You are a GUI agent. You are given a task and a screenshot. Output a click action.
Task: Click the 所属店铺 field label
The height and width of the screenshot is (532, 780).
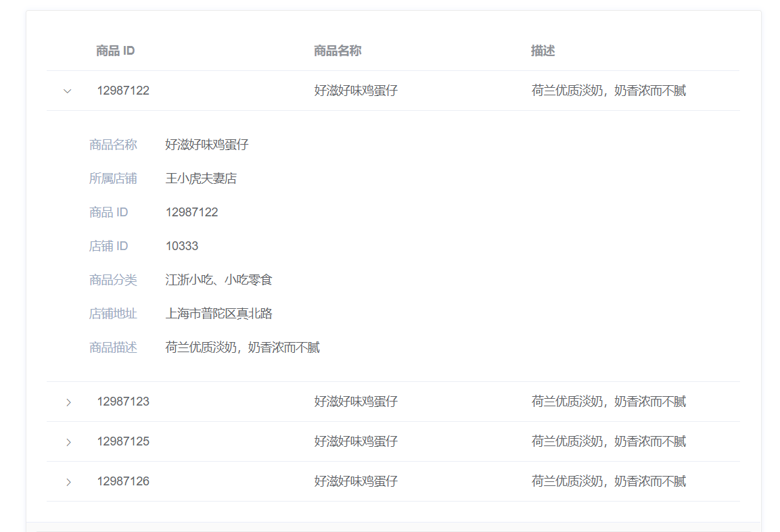pos(112,178)
